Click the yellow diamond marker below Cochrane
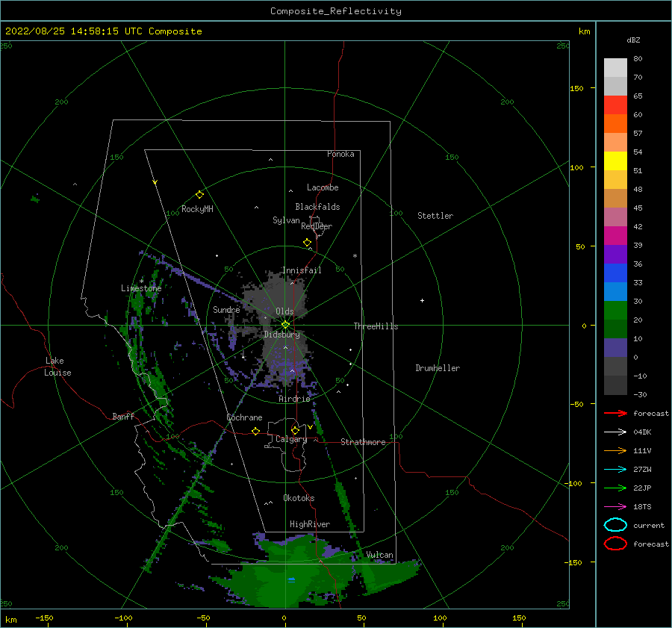672x628 pixels. (x=255, y=431)
